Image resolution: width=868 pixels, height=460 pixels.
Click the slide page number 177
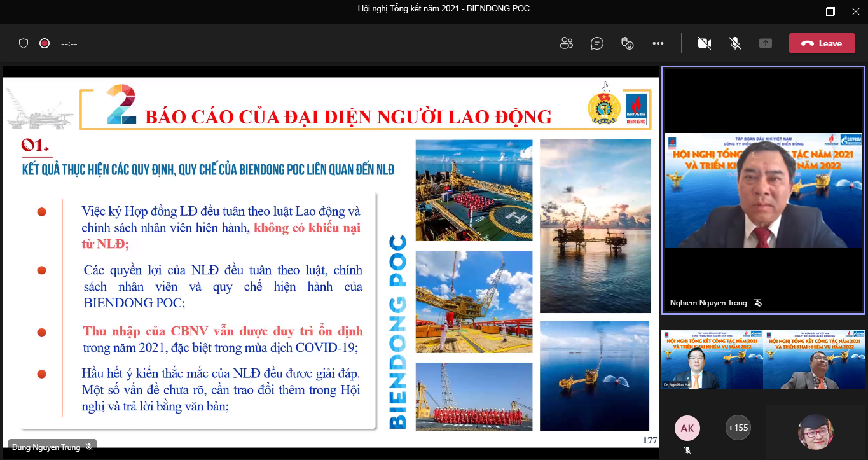tap(649, 440)
